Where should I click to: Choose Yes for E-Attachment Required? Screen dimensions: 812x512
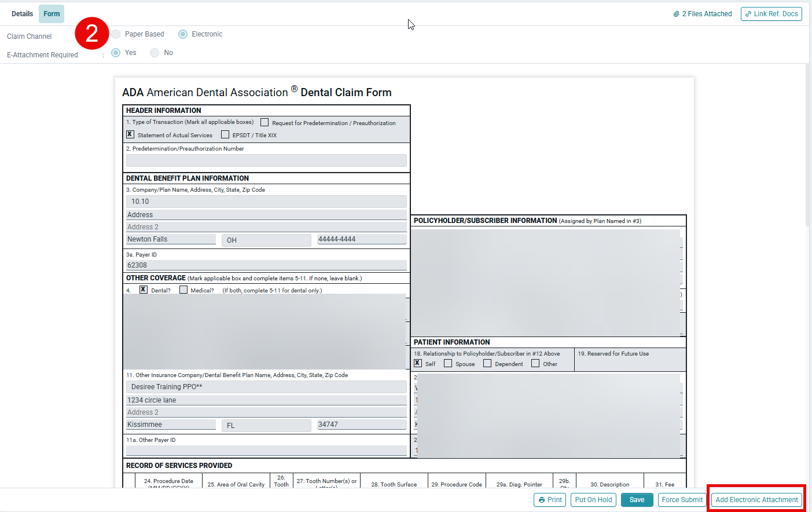point(116,53)
